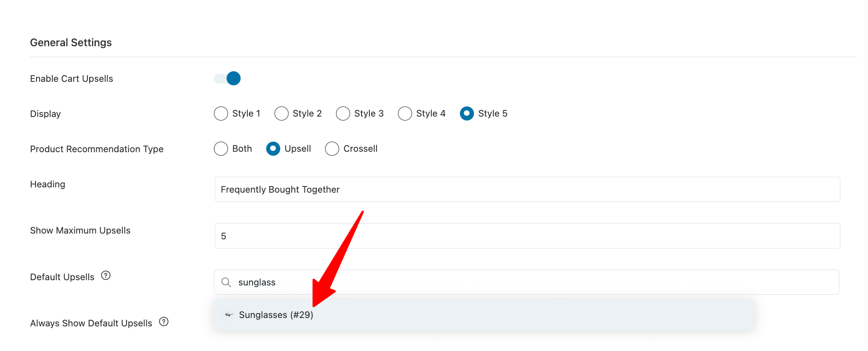
Task: Select Sunglasses (#29) from search results
Action: tap(484, 315)
